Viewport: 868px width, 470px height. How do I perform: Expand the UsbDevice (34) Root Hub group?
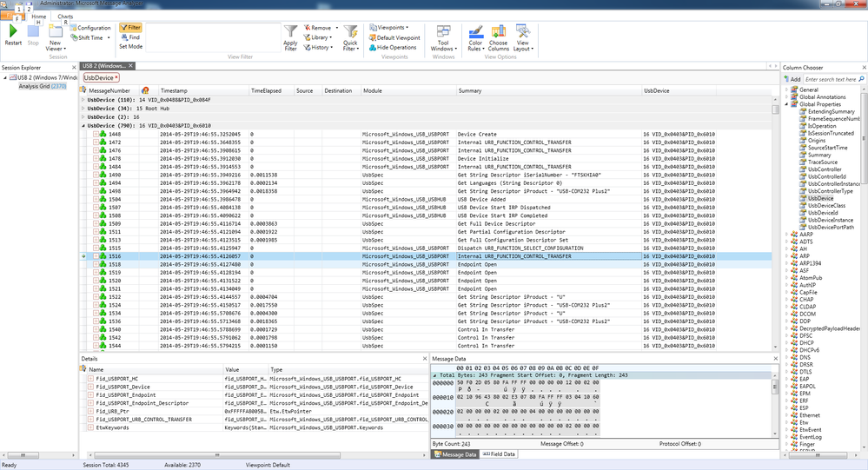83,109
